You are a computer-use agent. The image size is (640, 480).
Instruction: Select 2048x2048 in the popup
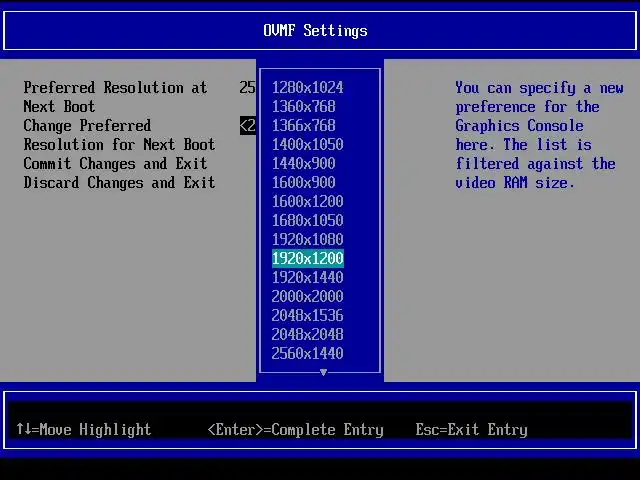[308, 334]
